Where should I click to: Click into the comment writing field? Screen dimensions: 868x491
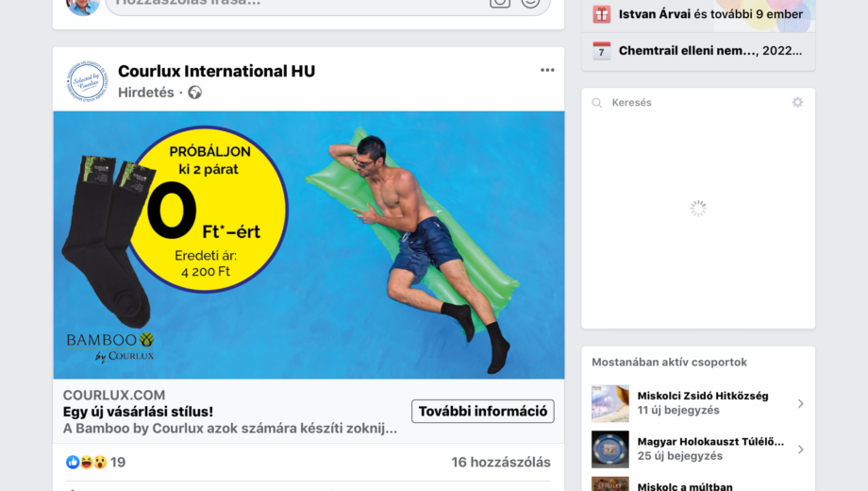coord(327,5)
